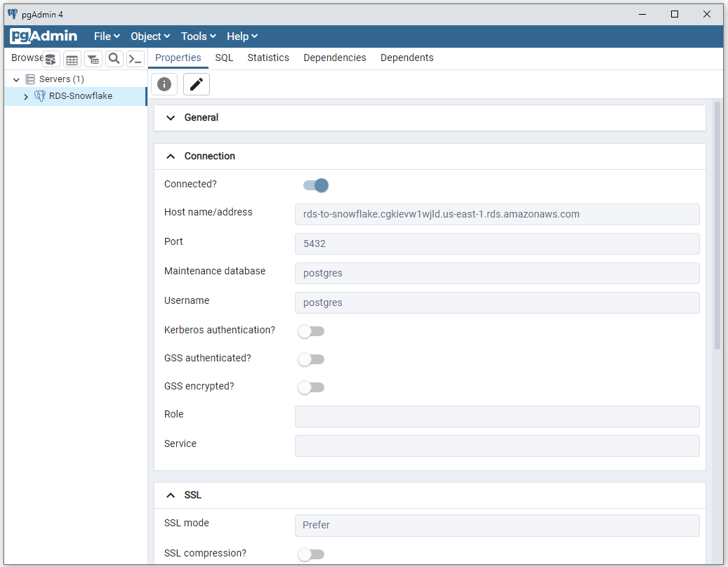Screen dimensions: 728x567
Task: Click the info icon button
Action: (164, 84)
